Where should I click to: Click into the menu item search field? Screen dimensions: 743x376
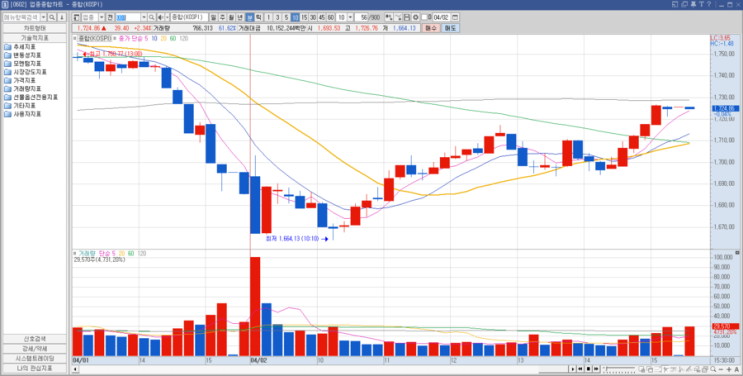point(21,17)
